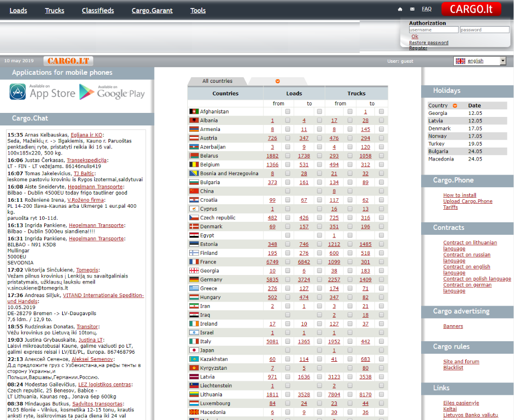Open the Cargo.Garant menu
Screen dimensions: 514x420
(x=152, y=11)
